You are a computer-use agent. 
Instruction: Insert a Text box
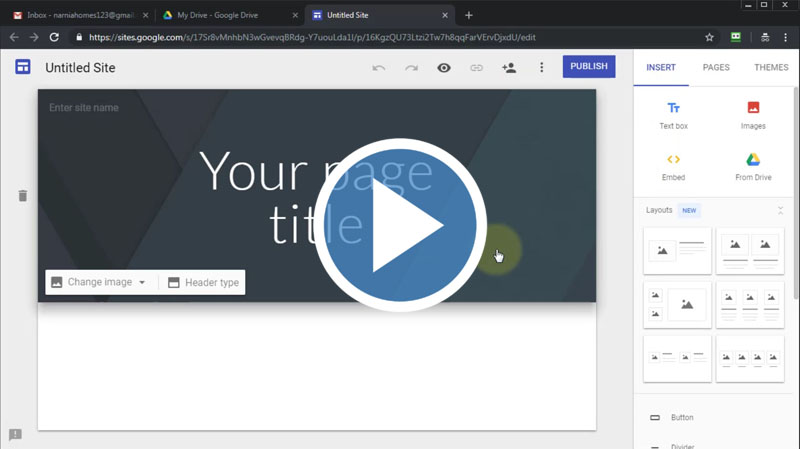673,115
